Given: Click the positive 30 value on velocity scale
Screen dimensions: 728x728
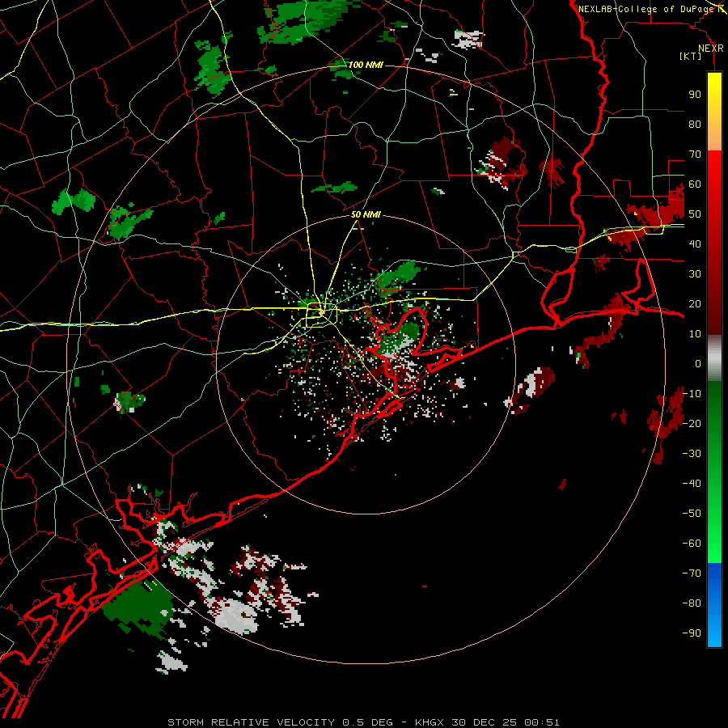Looking at the screenshot, I should [x=695, y=274].
